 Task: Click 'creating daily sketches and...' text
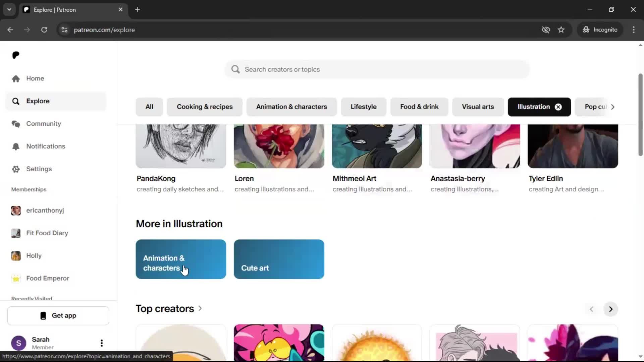tap(180, 189)
